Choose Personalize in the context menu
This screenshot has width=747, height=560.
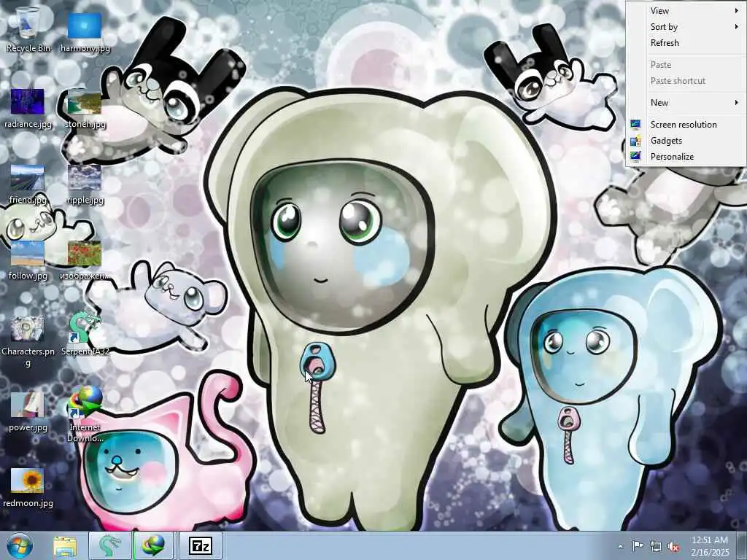point(686,157)
